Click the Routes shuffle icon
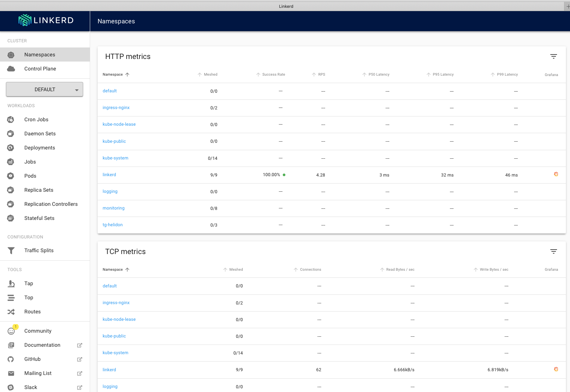The height and width of the screenshot is (392, 570). pos(11,312)
